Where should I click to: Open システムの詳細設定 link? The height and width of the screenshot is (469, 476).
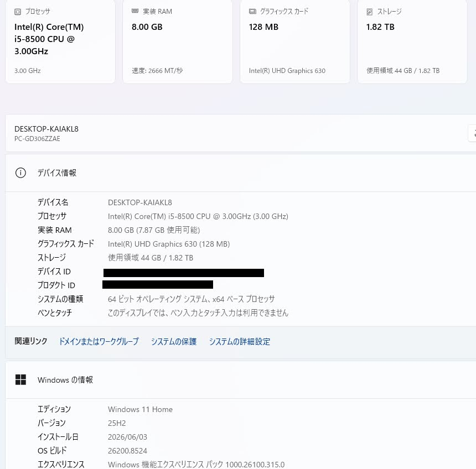click(x=240, y=342)
